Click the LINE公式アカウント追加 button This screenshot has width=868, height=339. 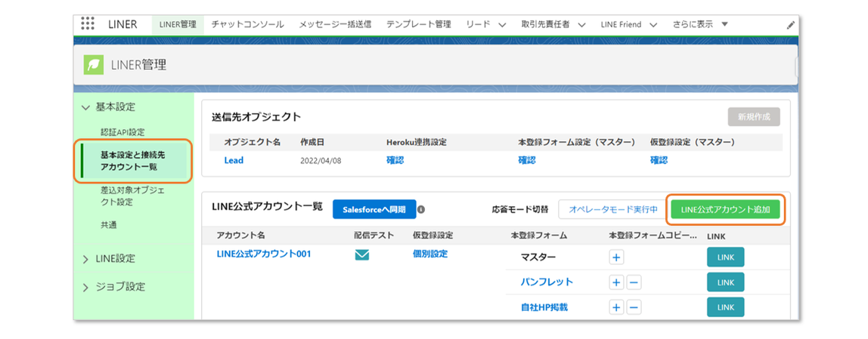tap(725, 210)
